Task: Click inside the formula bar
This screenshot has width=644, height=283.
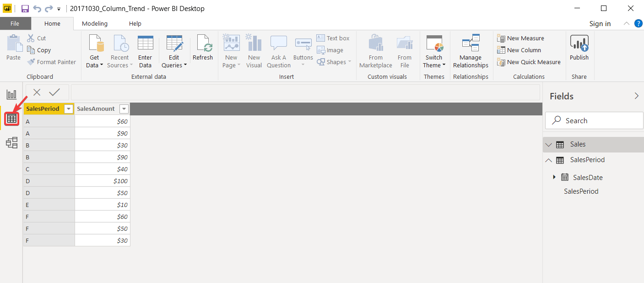Action: click(x=305, y=92)
